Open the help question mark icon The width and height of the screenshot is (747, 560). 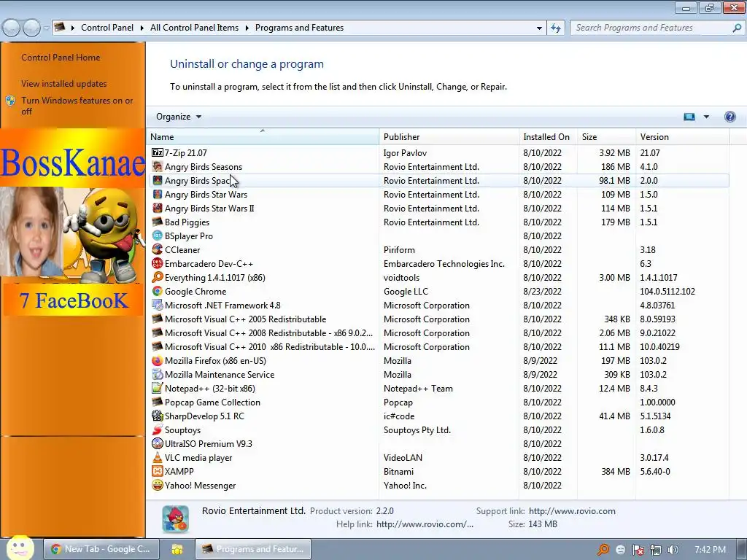729,117
